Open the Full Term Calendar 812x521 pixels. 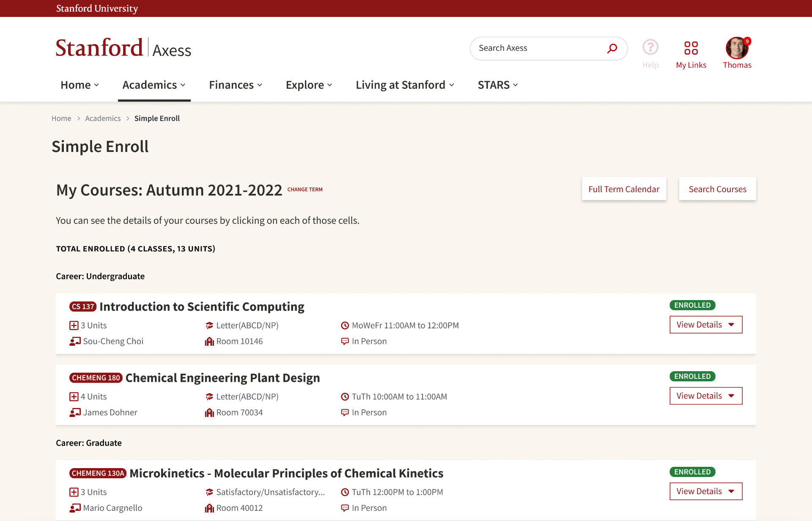click(x=624, y=189)
